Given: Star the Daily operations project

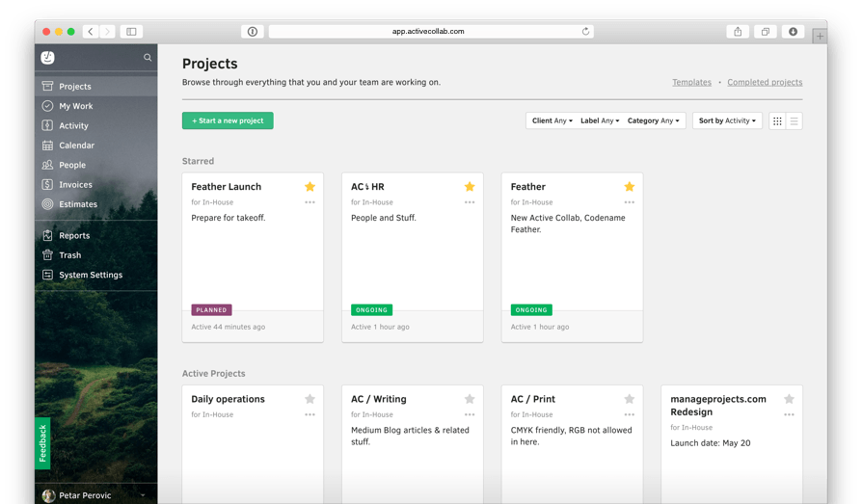Looking at the screenshot, I should (x=310, y=399).
